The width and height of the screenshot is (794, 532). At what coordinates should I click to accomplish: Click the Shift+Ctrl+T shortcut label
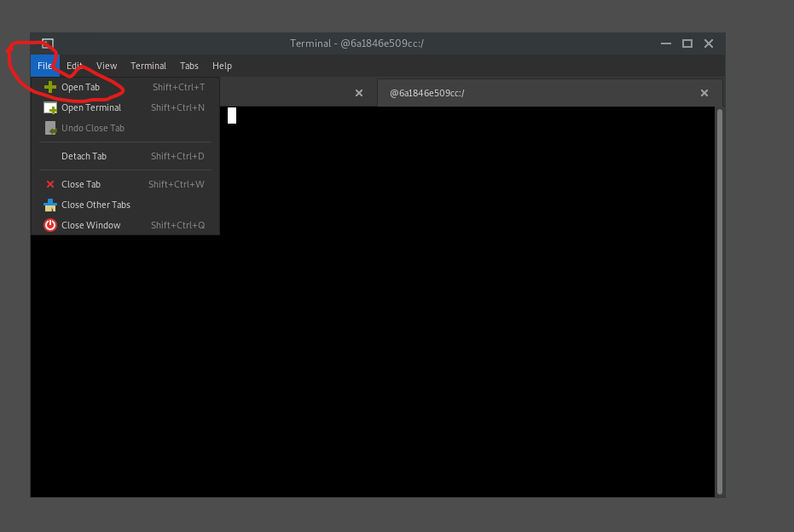pyautogui.click(x=179, y=87)
